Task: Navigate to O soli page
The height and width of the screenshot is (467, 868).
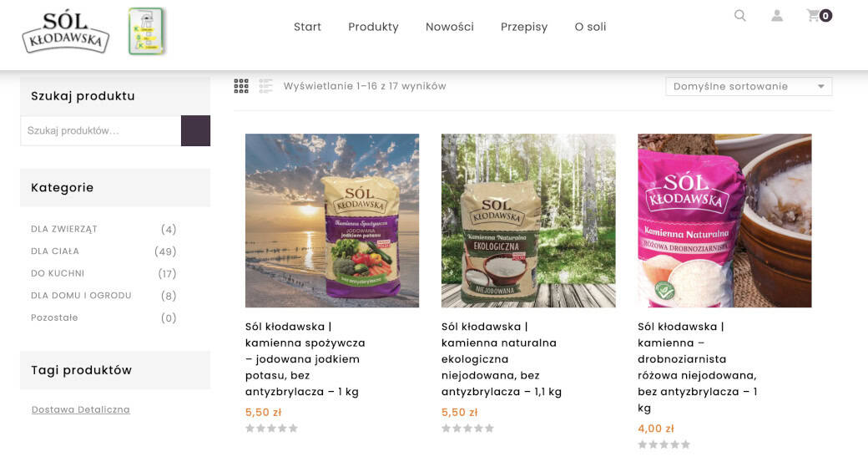Action: pyautogui.click(x=591, y=27)
